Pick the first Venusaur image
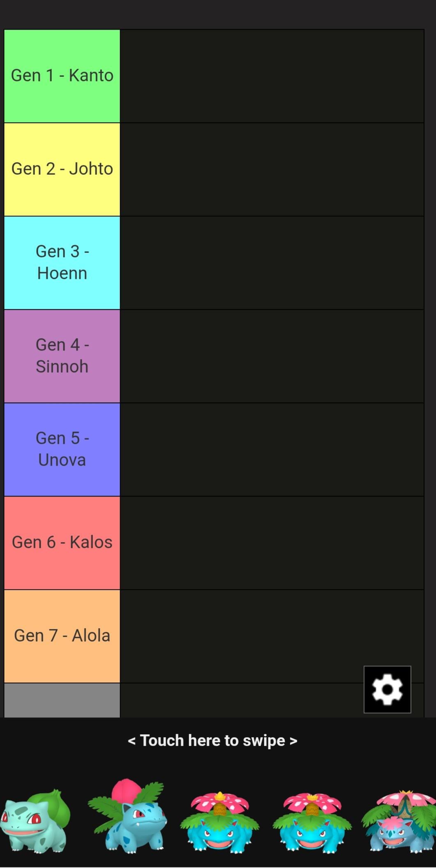Viewport: 436px width, 868px height. click(x=219, y=822)
